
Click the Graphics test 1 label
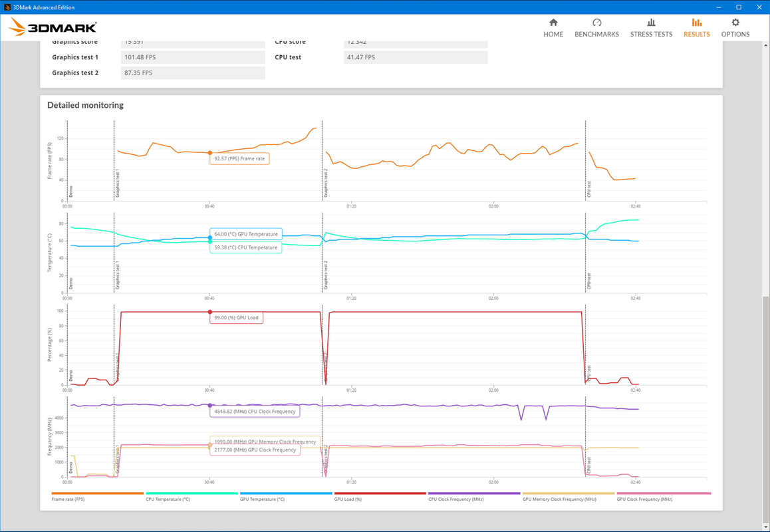[75, 57]
